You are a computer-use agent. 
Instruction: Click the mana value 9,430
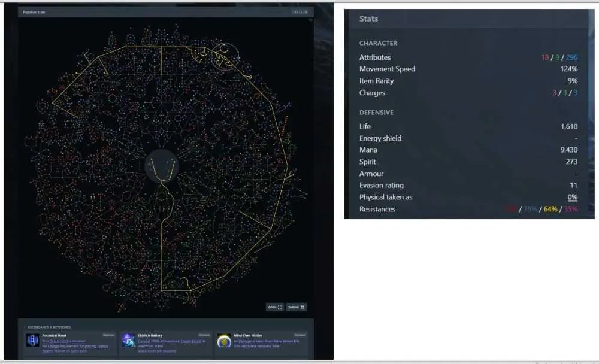pyautogui.click(x=569, y=150)
